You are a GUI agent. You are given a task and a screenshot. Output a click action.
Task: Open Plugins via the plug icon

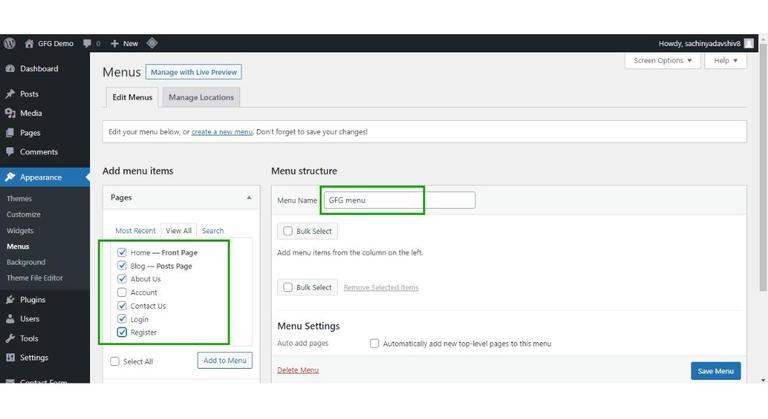point(10,299)
